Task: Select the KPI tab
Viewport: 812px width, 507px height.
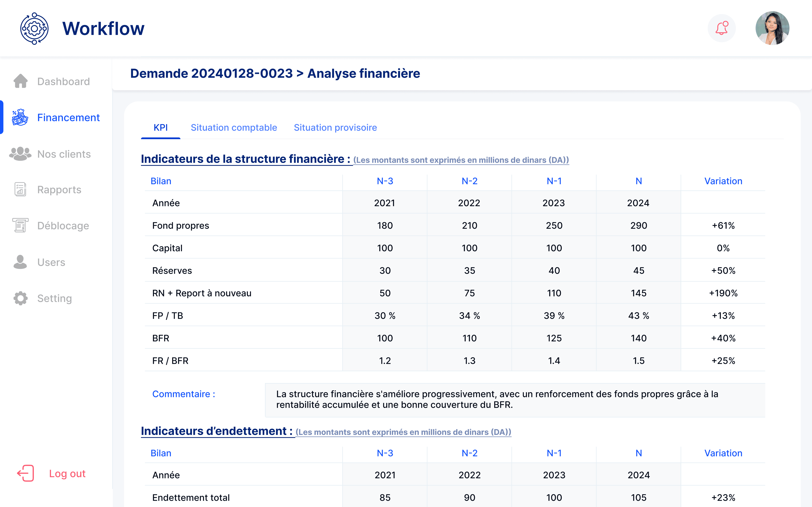Action: [160, 127]
